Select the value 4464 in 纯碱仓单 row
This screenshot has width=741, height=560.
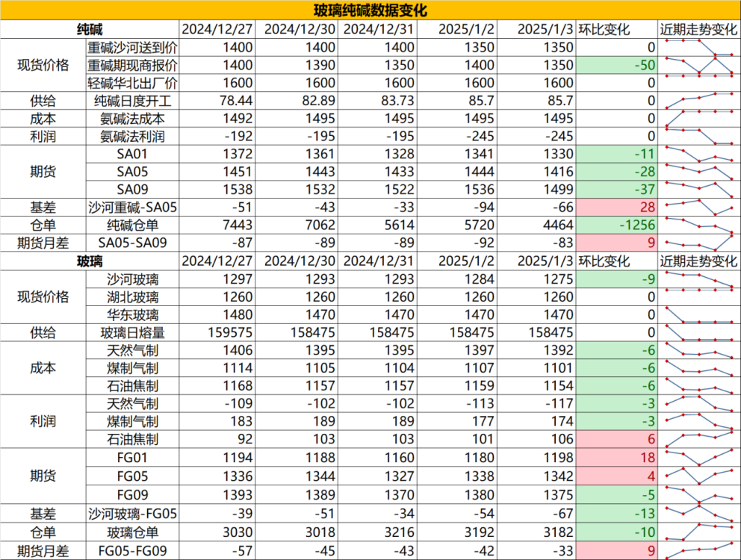point(558,225)
